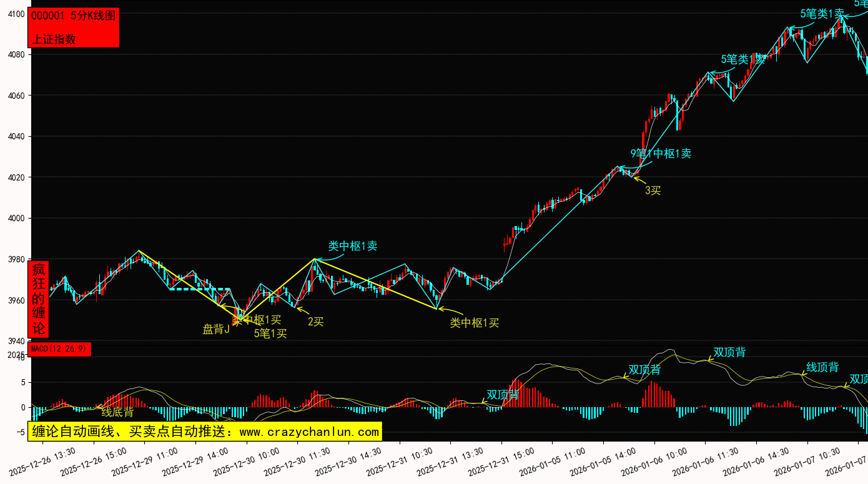Click the 疯狂的缠论 vertical logo box
Screen dimensions: 868x484
point(39,299)
